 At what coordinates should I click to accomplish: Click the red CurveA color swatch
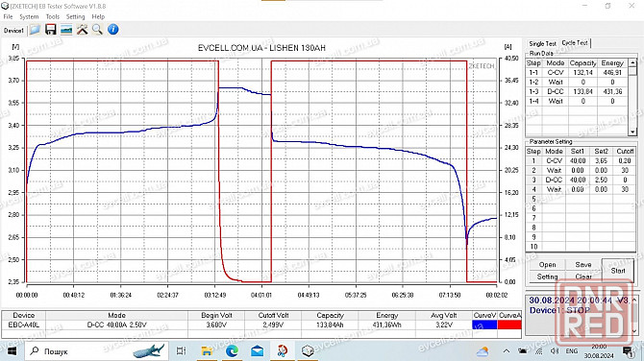pos(509,325)
